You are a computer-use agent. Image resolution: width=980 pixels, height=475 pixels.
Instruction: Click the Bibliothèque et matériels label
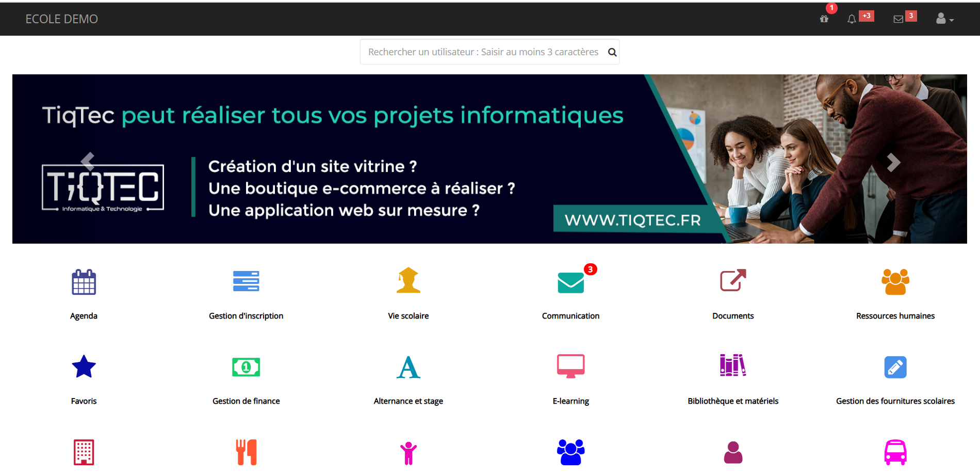coord(733,401)
